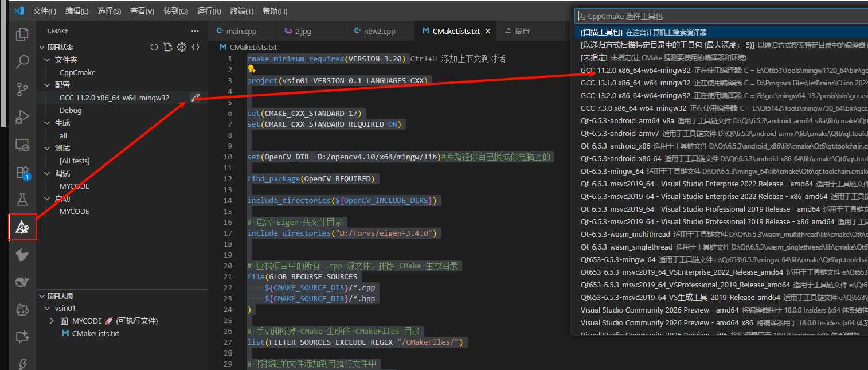
Task: Choose the Qt653-6.5.3-mingw_64 kit
Action: [721, 259]
